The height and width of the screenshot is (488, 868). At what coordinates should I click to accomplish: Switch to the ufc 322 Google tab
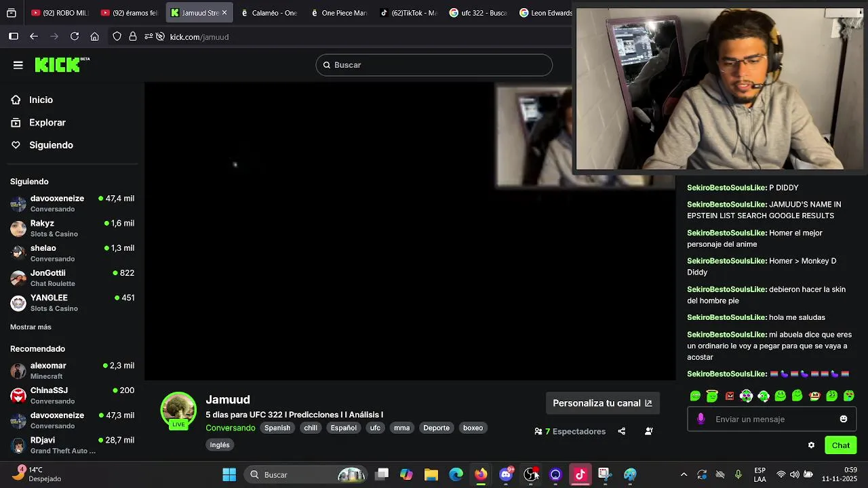point(477,13)
